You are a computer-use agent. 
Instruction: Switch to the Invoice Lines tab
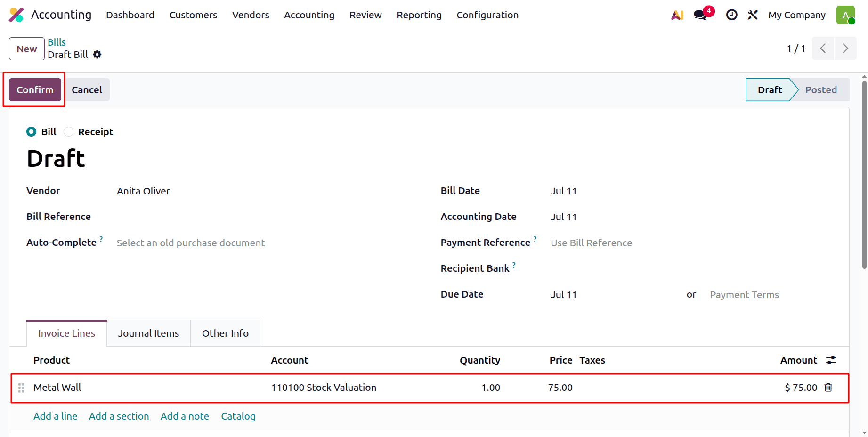(x=66, y=333)
